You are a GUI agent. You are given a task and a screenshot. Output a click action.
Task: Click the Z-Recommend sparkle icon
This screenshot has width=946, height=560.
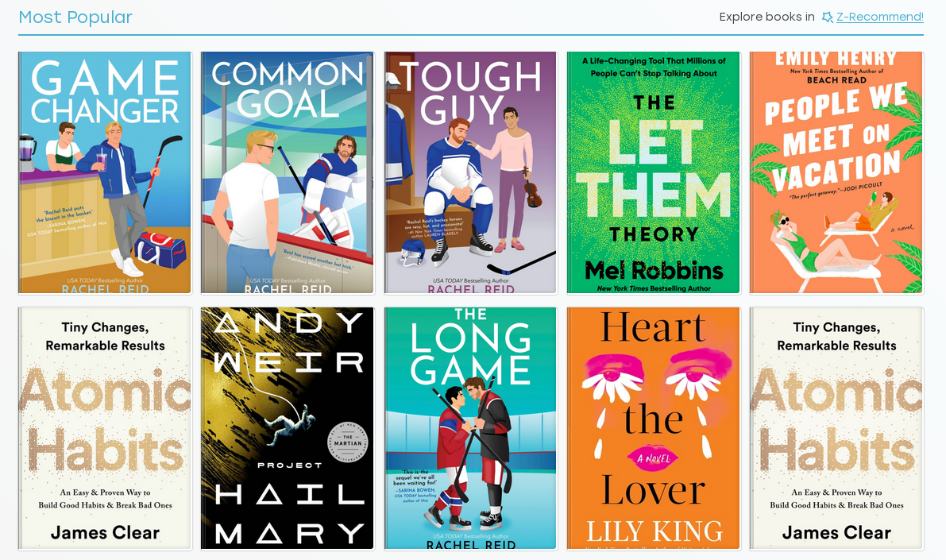[828, 17]
